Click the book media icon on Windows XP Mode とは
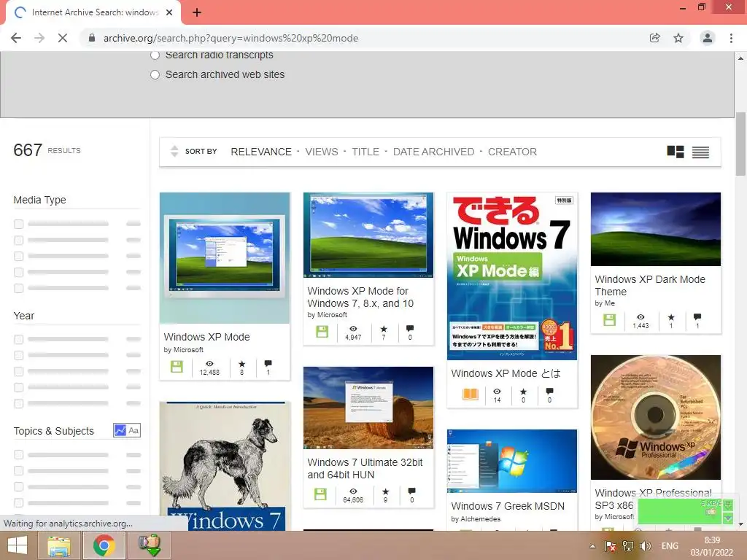747x560 pixels. (x=471, y=394)
